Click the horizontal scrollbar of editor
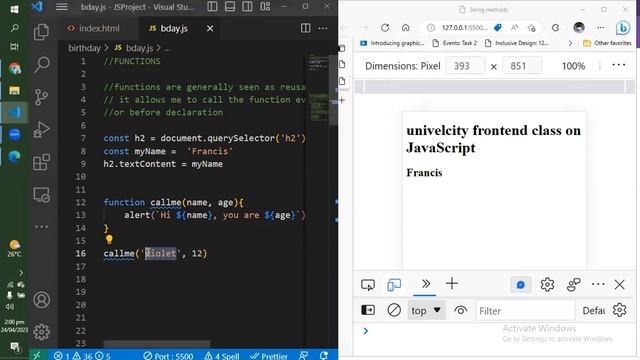 tap(157, 344)
